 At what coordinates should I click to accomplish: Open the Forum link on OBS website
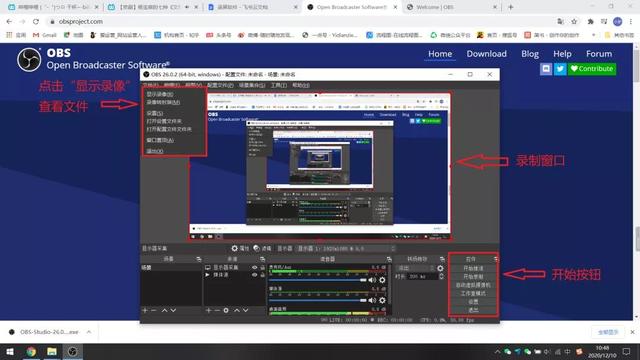pos(599,53)
